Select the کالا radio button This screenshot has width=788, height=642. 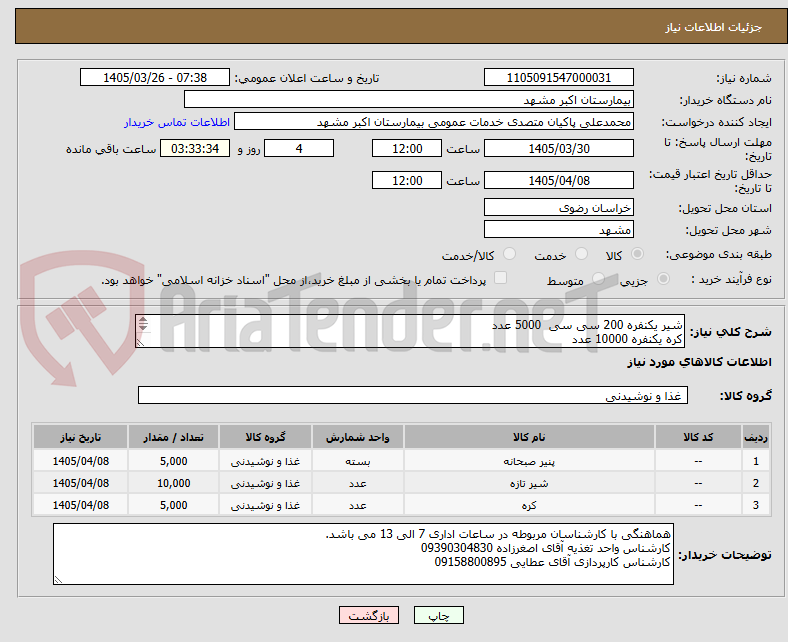pos(637,254)
